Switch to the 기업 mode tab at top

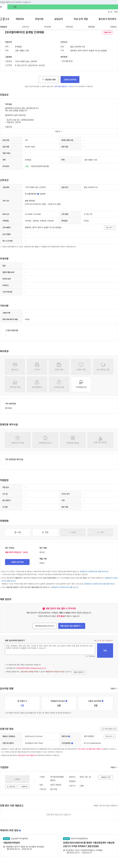point(15,7)
